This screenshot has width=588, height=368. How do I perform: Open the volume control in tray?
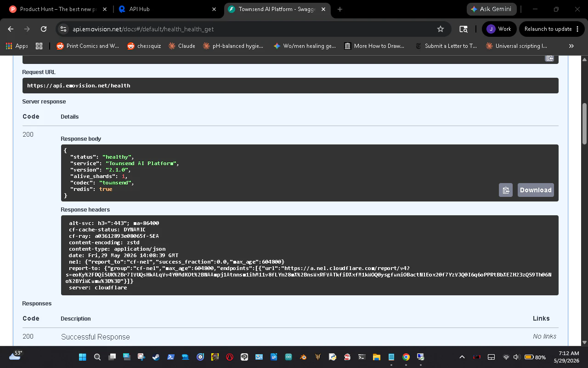pos(516,357)
